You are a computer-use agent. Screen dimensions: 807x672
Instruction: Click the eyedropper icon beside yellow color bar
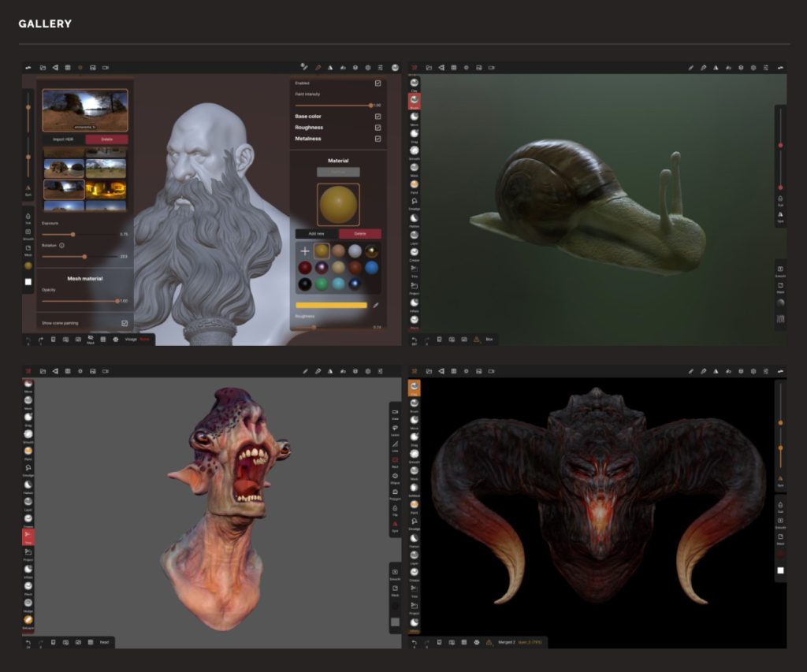pos(376,305)
